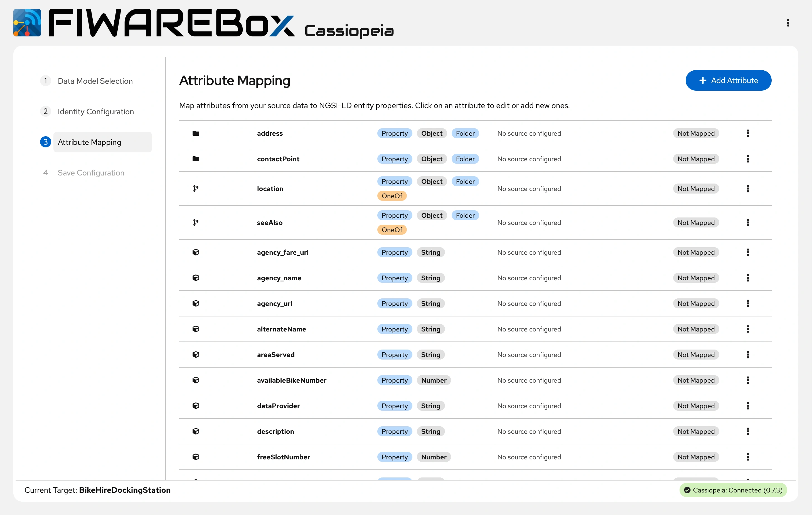Go to Identity Configuration step
The image size is (812, 515).
[x=95, y=112]
